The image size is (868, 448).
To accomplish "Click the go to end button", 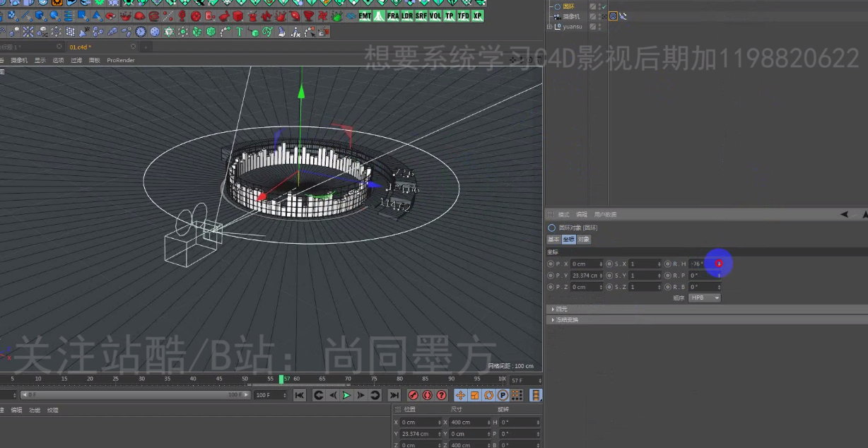I will coord(394,395).
